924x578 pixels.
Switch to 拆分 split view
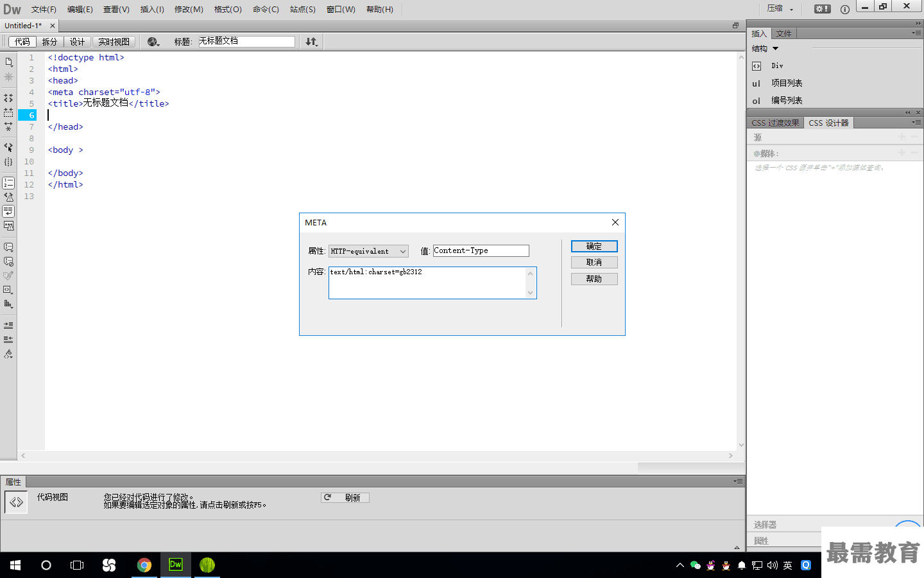[x=49, y=42]
